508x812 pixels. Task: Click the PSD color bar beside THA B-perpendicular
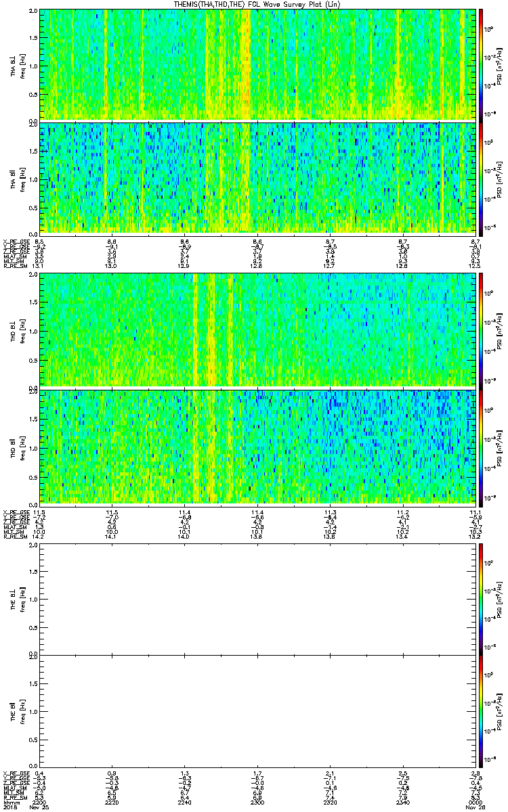click(x=481, y=64)
